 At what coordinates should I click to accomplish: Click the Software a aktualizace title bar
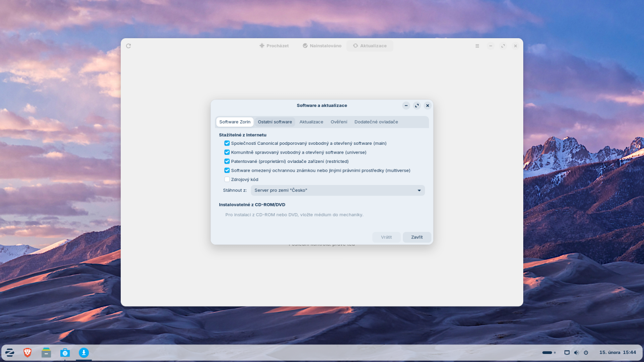[x=322, y=105]
